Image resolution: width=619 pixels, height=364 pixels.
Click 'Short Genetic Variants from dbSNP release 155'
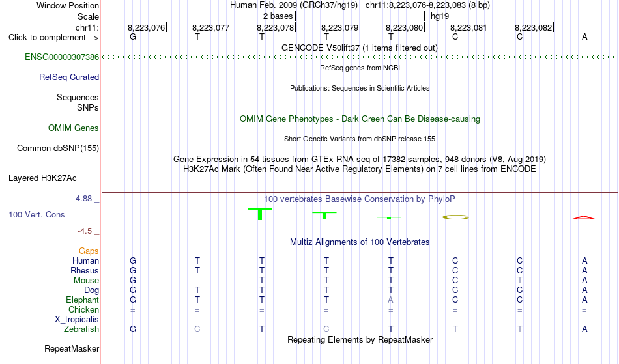(360, 139)
